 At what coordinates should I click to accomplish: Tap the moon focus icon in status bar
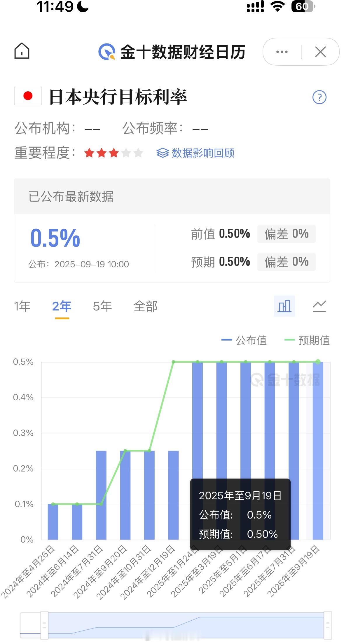coord(83,6)
